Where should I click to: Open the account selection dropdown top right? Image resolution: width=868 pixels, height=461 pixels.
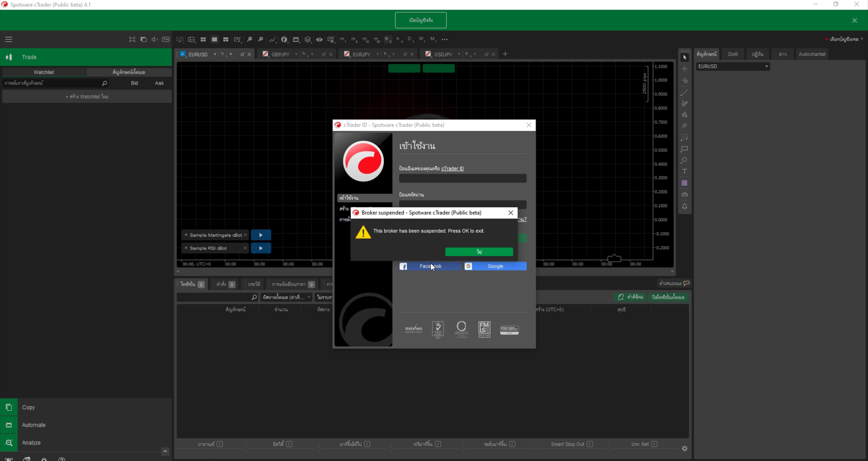pos(844,39)
